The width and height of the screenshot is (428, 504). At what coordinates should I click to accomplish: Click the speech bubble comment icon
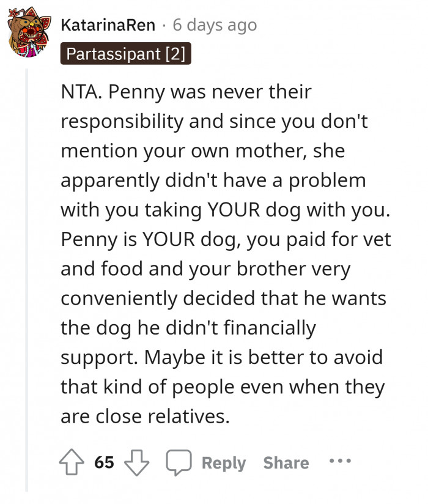click(178, 462)
